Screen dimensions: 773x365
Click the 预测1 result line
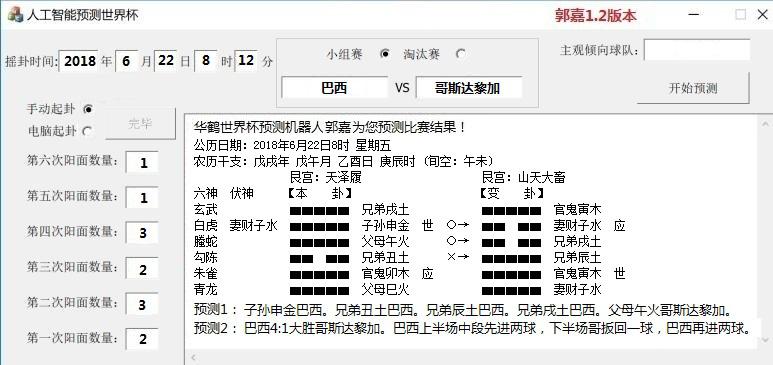(x=462, y=311)
